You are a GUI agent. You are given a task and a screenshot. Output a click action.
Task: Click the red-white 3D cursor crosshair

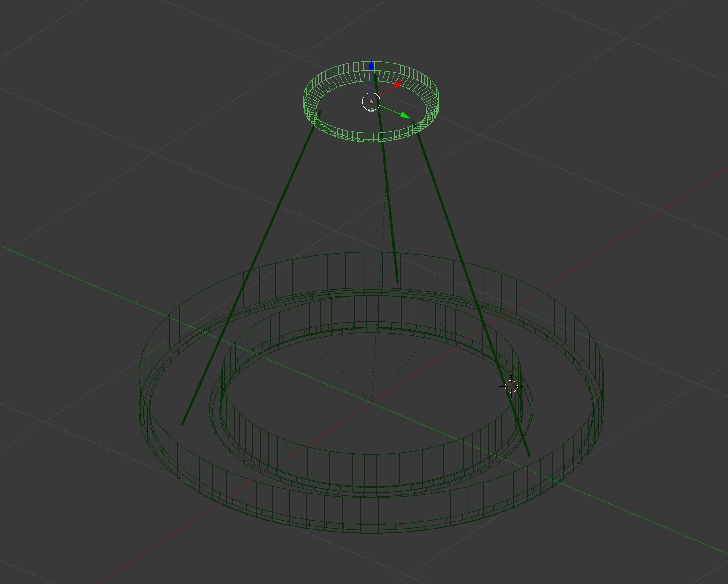click(511, 386)
